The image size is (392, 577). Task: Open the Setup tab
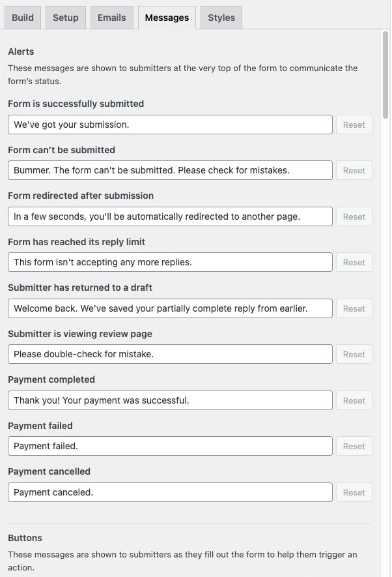65,18
